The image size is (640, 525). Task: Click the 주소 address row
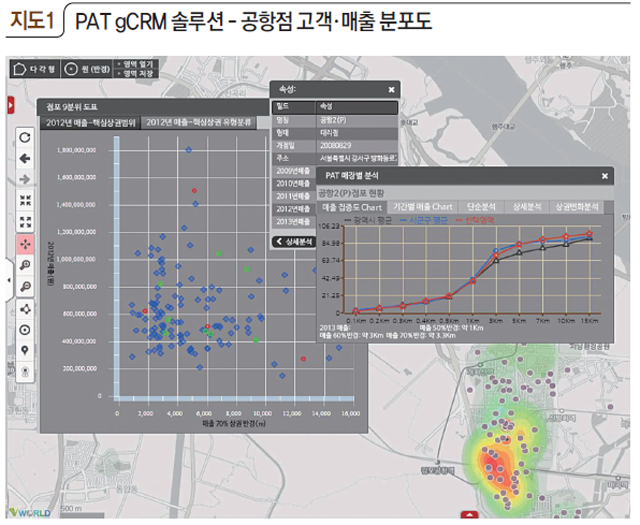coord(335,158)
